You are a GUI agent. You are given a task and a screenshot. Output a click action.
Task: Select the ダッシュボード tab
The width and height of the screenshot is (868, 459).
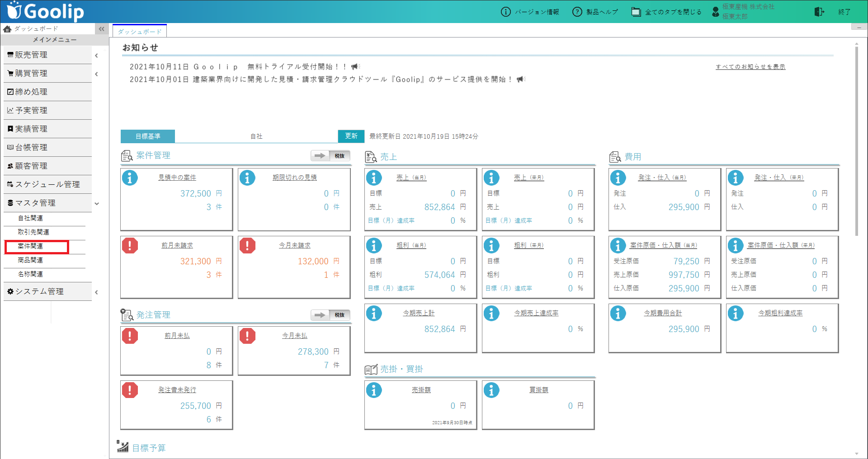point(140,31)
